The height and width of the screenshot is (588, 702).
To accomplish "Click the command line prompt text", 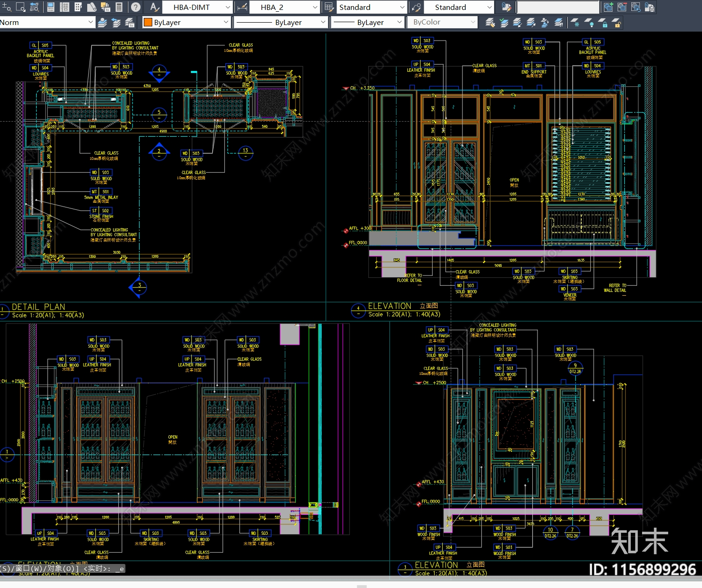I will (62, 569).
